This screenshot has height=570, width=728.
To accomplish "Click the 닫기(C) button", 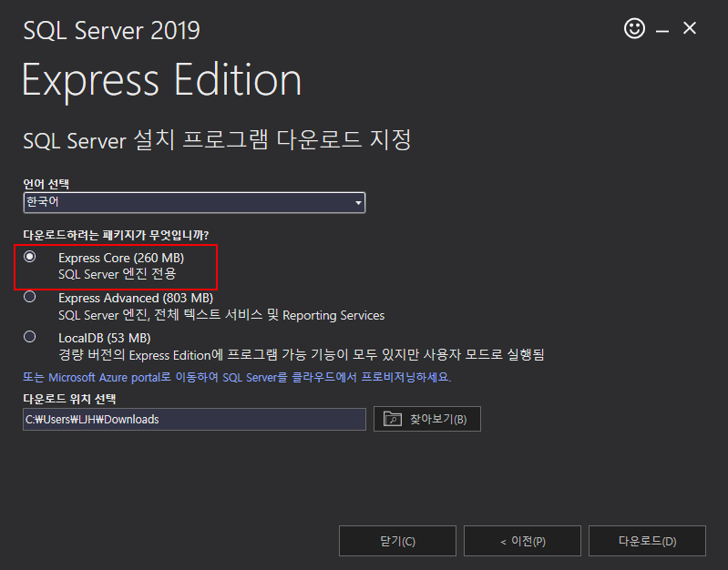I will click(x=397, y=541).
